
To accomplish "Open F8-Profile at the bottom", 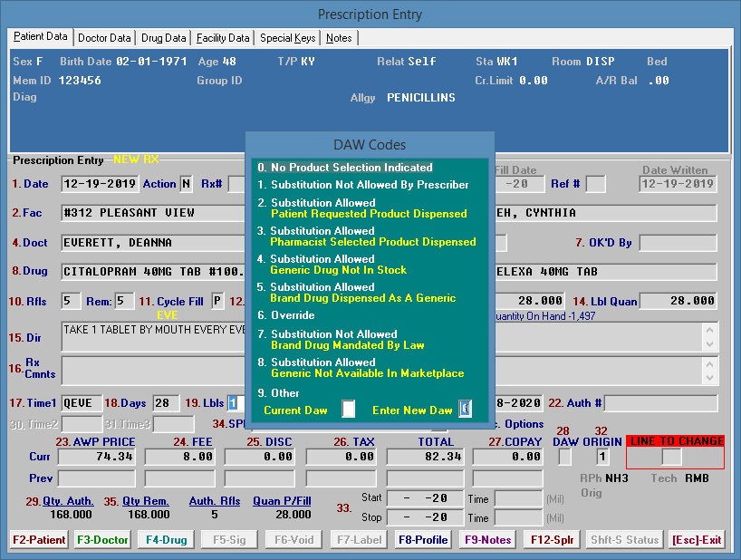I will click(x=423, y=539).
